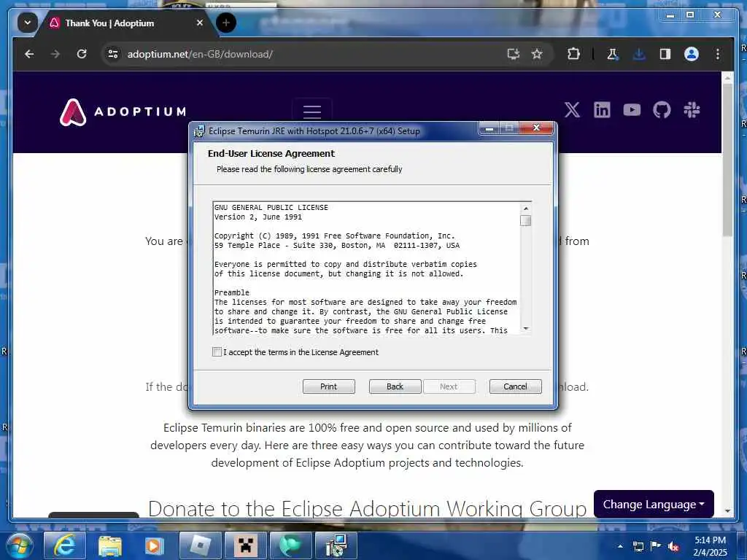The height and width of the screenshot is (560, 747).
Task: Click the disabled Next button in setup
Action: coord(449,386)
